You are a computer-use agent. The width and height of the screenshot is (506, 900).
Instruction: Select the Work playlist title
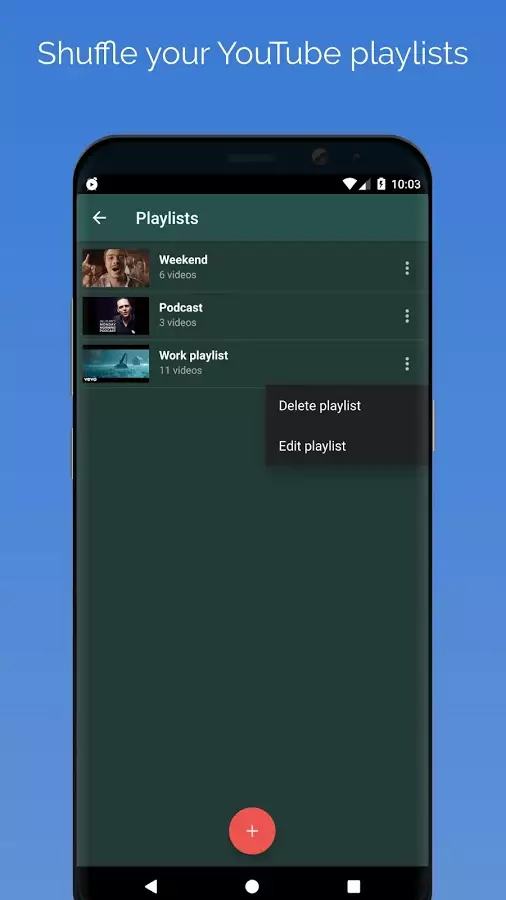(193, 355)
